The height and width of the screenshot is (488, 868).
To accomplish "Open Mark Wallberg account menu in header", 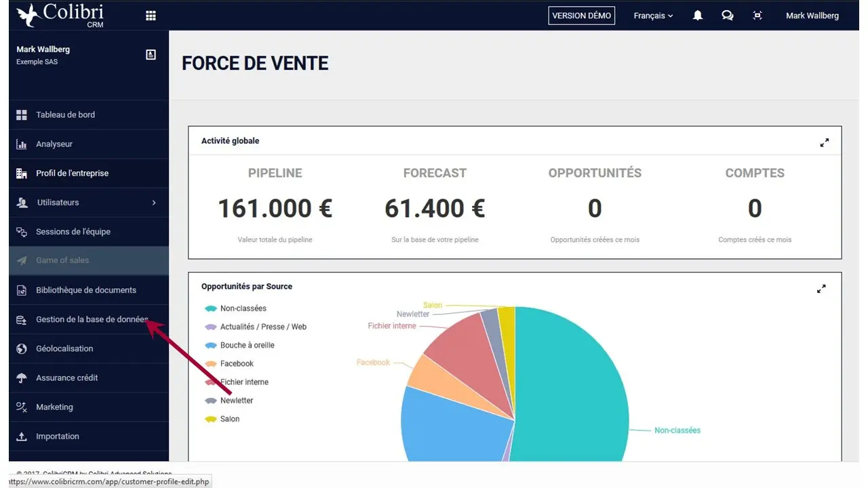I will (x=812, y=16).
